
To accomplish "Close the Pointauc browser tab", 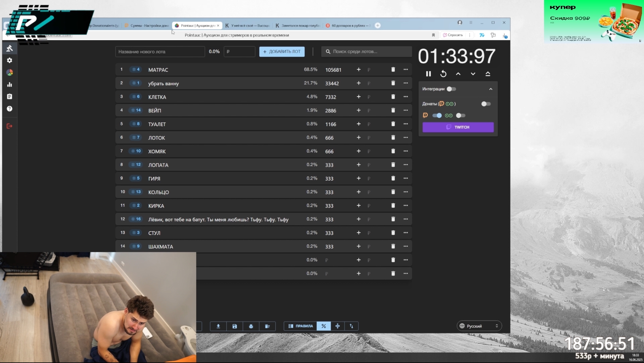I will pos(218,26).
